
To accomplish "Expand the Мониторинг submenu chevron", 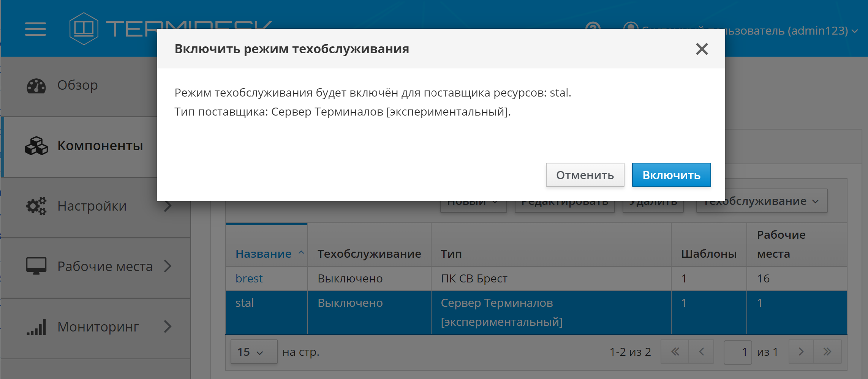I will (x=168, y=327).
